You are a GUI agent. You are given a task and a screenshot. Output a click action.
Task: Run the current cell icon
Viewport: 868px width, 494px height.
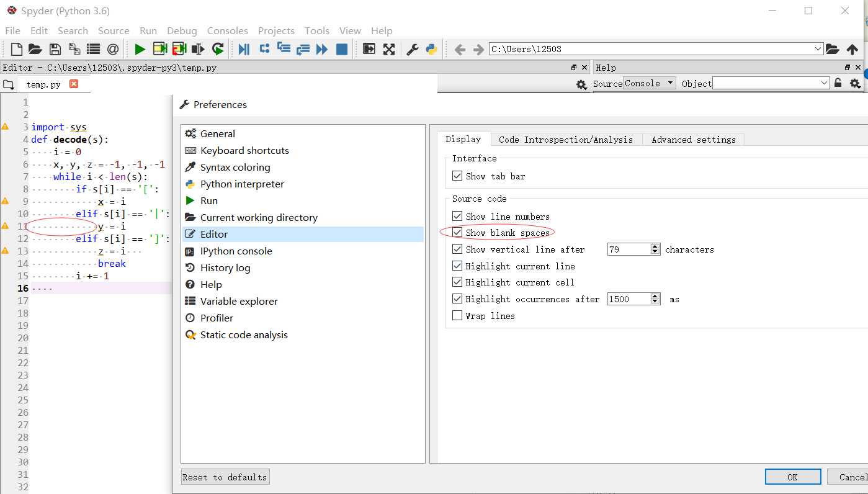point(160,48)
